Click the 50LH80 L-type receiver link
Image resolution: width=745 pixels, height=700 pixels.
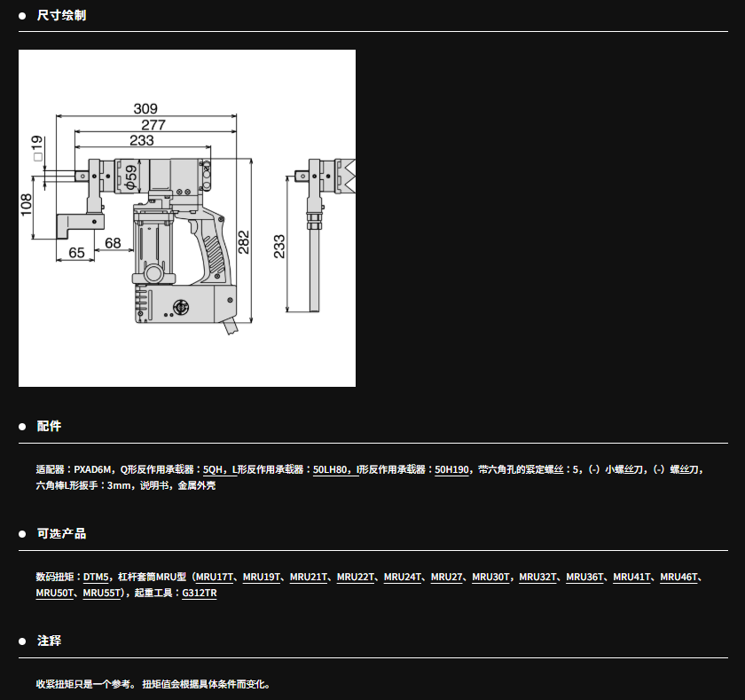pos(331,469)
